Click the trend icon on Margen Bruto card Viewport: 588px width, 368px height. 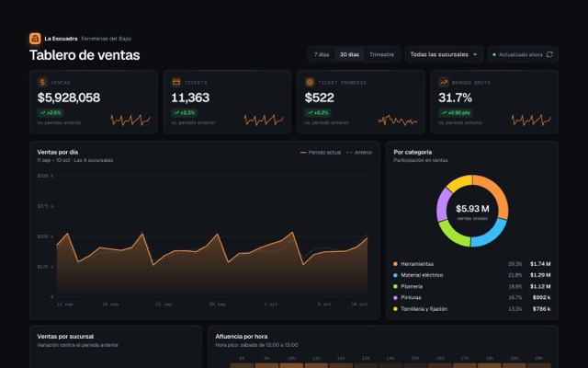(443, 82)
